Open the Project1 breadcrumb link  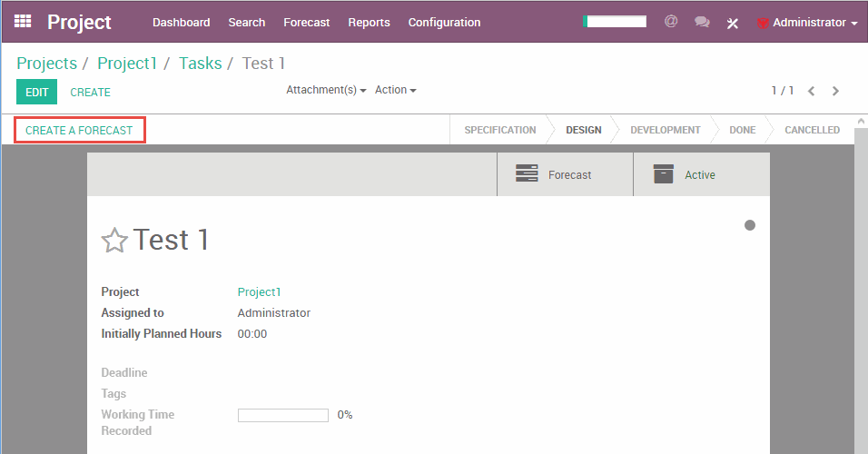click(x=127, y=63)
